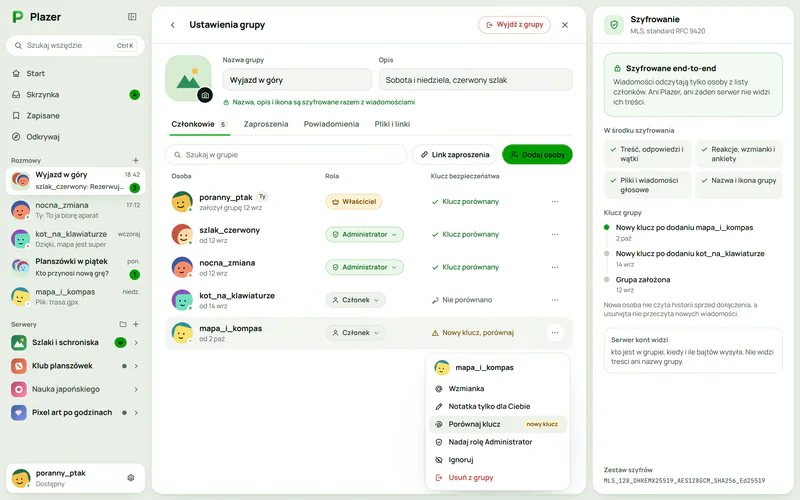The width and height of the screenshot is (800, 500).
Task: Open szlak_czerwony Administrator role dropdown
Action: (364, 234)
